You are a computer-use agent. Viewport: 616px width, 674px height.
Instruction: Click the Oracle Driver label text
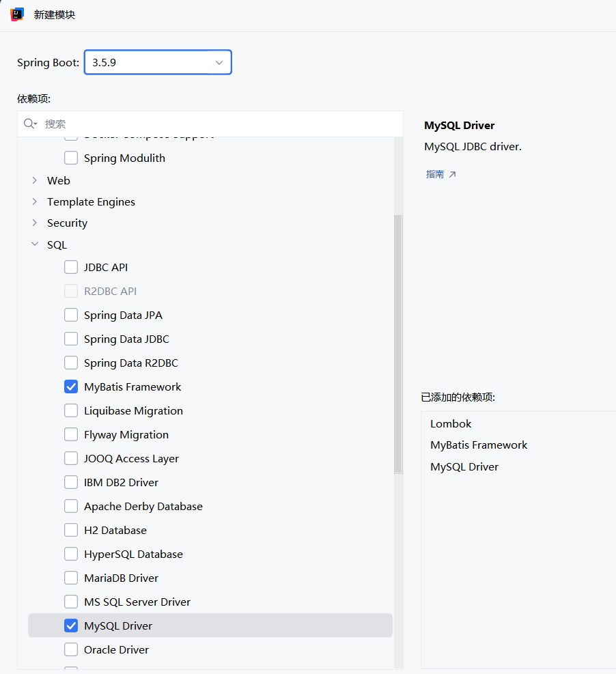pyautogui.click(x=116, y=650)
